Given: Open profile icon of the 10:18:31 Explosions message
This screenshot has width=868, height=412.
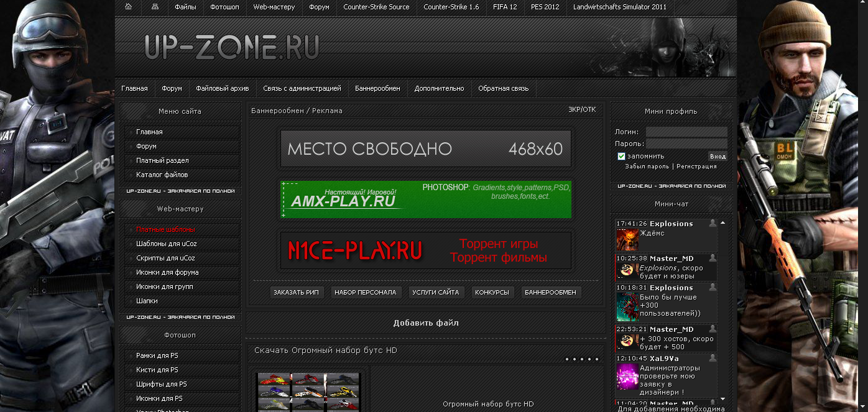Looking at the screenshot, I should coord(713,288).
